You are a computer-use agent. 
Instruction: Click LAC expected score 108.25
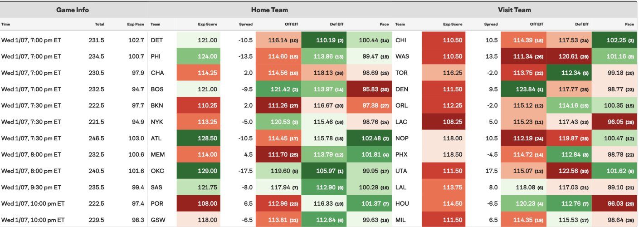[x=443, y=122]
